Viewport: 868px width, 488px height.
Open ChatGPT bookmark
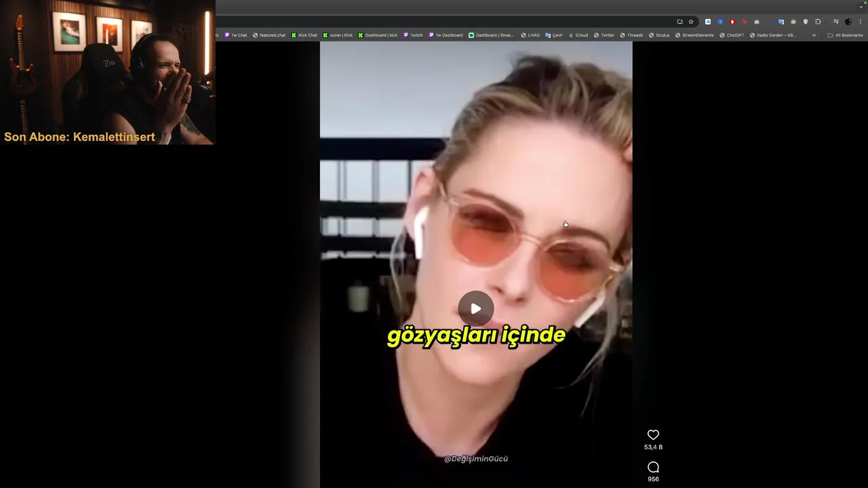[x=732, y=35]
